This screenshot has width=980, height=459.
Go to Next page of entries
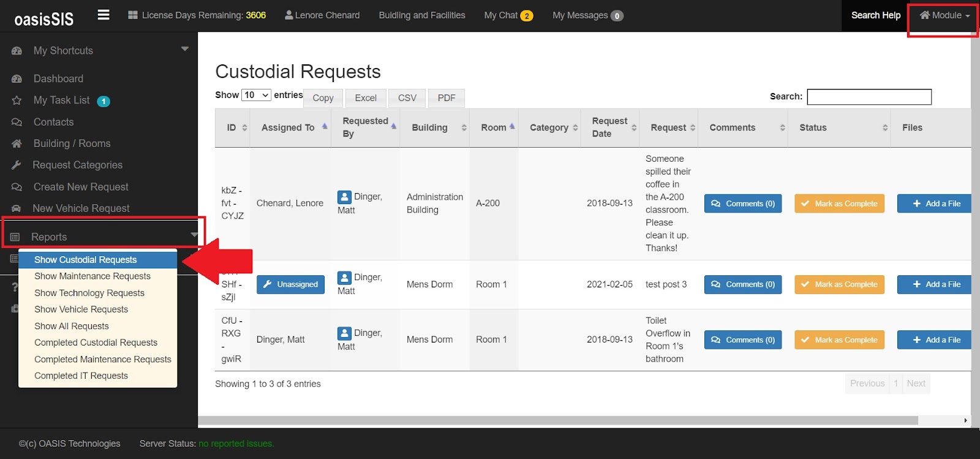pyautogui.click(x=916, y=384)
